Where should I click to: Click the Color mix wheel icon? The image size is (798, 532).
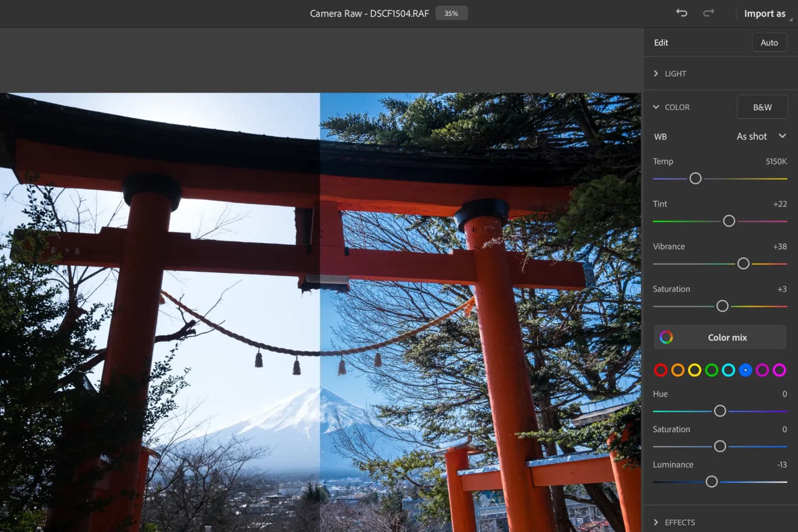click(x=666, y=337)
